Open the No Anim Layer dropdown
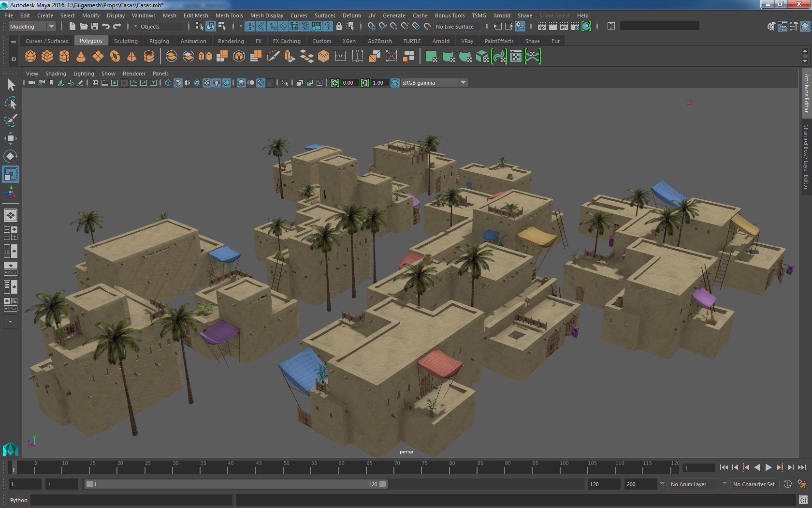Image resolution: width=812 pixels, height=508 pixels. [x=692, y=484]
